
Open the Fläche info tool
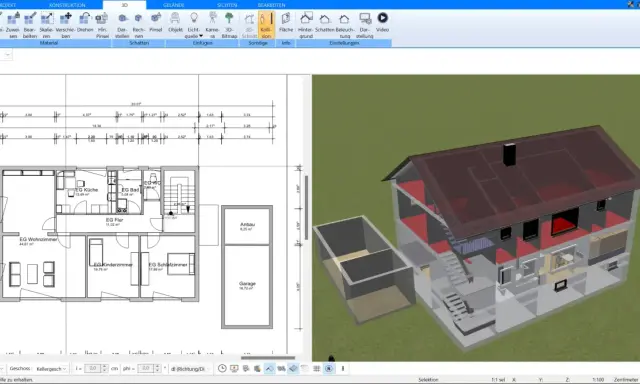pyautogui.click(x=286, y=22)
